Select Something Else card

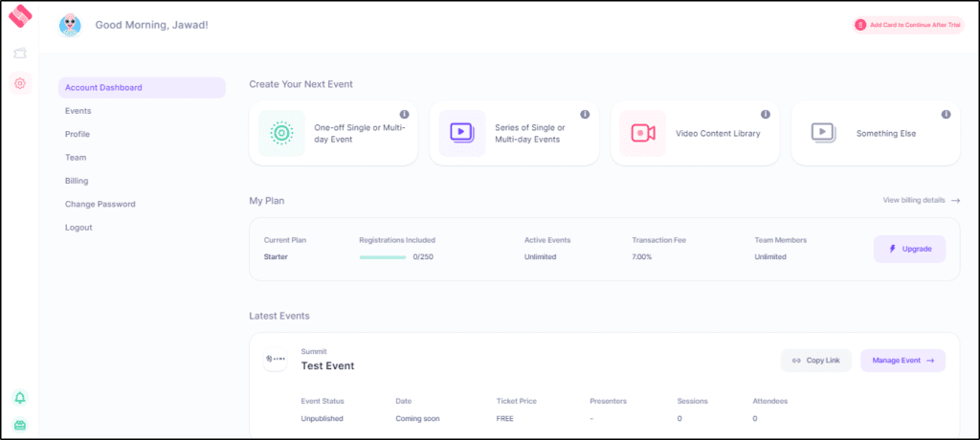coord(876,133)
